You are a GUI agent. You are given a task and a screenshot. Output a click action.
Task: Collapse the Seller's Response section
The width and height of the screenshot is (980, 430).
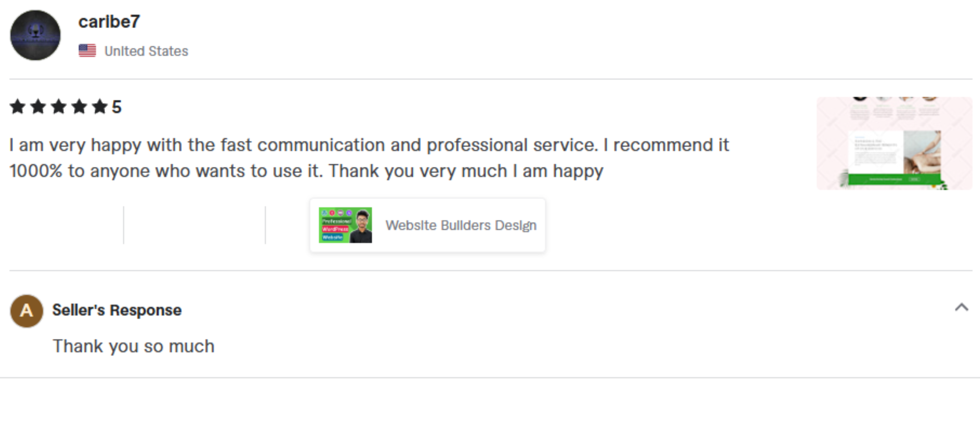961,307
